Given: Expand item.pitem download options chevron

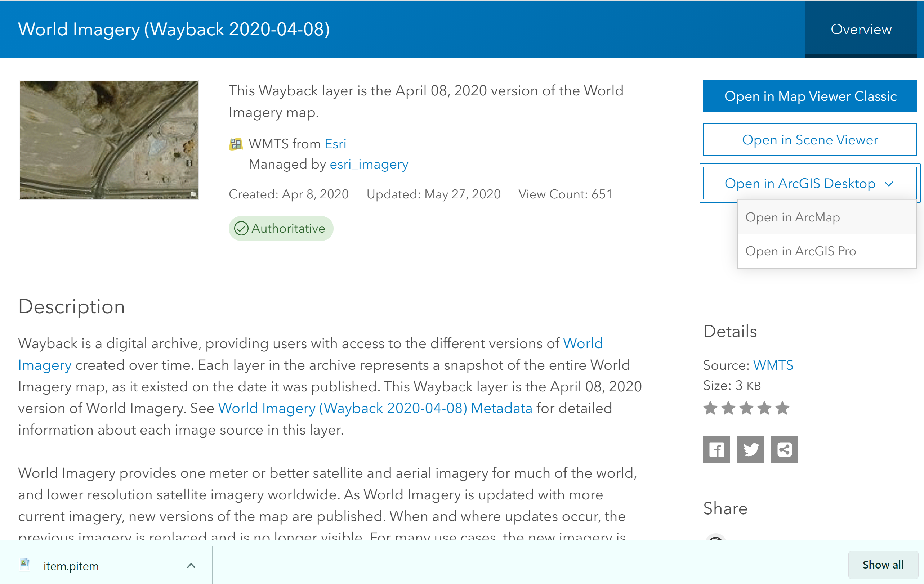Looking at the screenshot, I should point(191,566).
